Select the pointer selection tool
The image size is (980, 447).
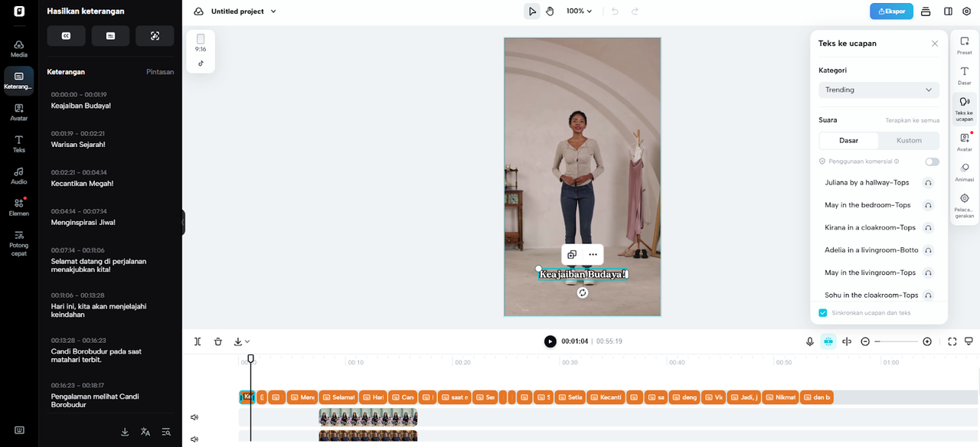[531, 11]
